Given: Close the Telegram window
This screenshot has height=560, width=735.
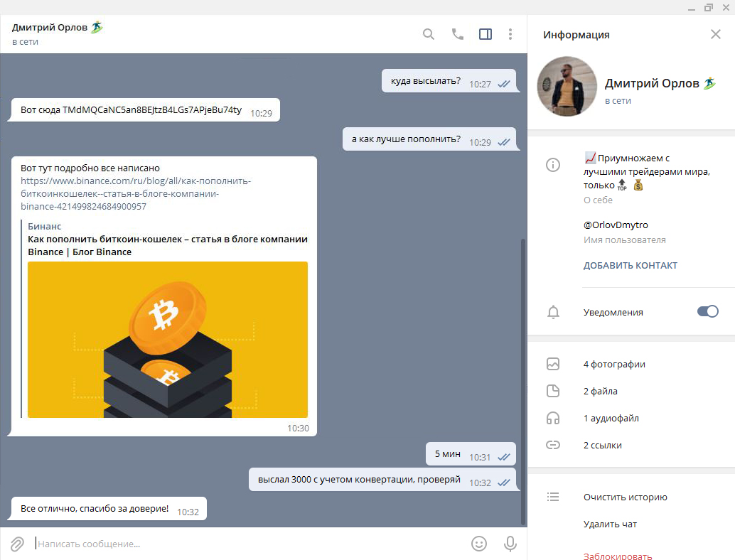Looking at the screenshot, I should point(726,8).
